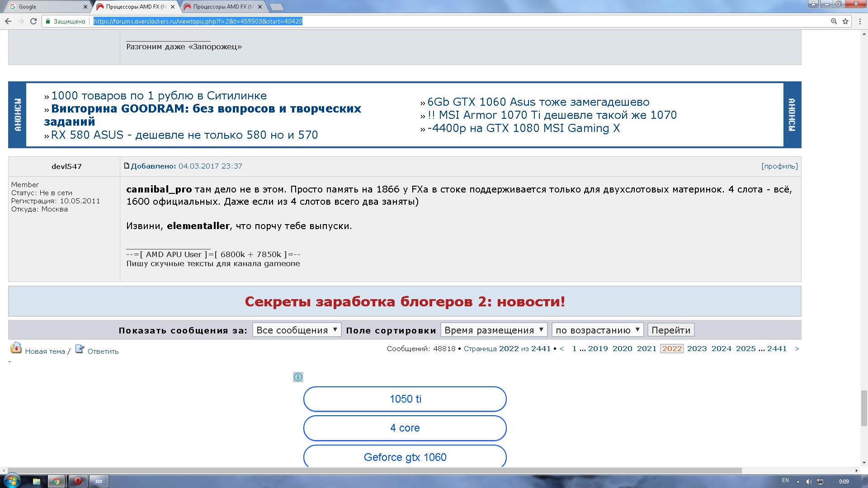Open the [профиль] link of devl547
This screenshot has height=488, width=868.
(779, 166)
